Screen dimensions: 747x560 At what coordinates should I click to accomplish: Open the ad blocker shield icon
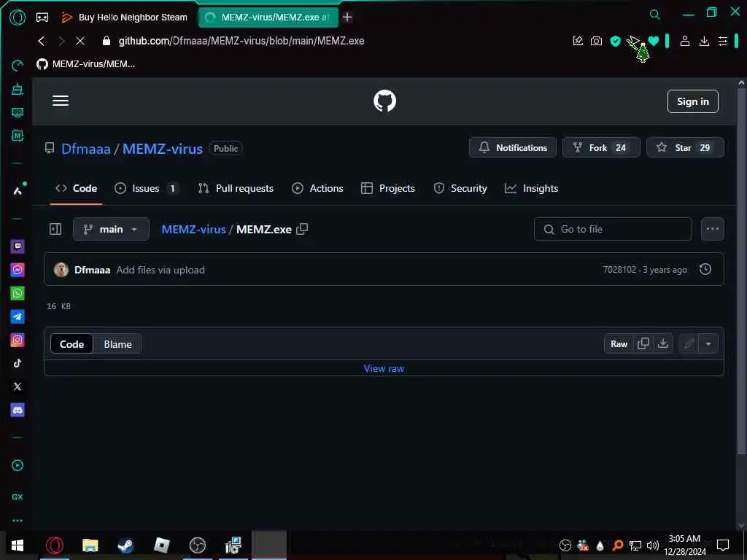(615, 41)
